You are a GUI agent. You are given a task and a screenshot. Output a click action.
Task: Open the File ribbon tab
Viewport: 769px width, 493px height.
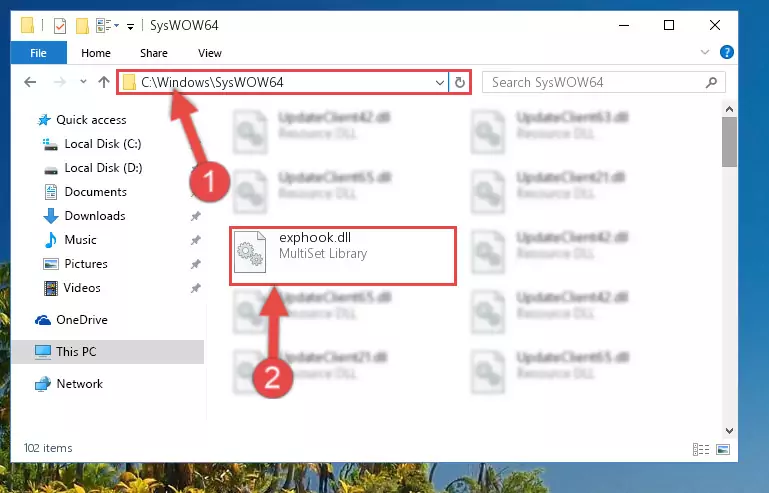38,52
